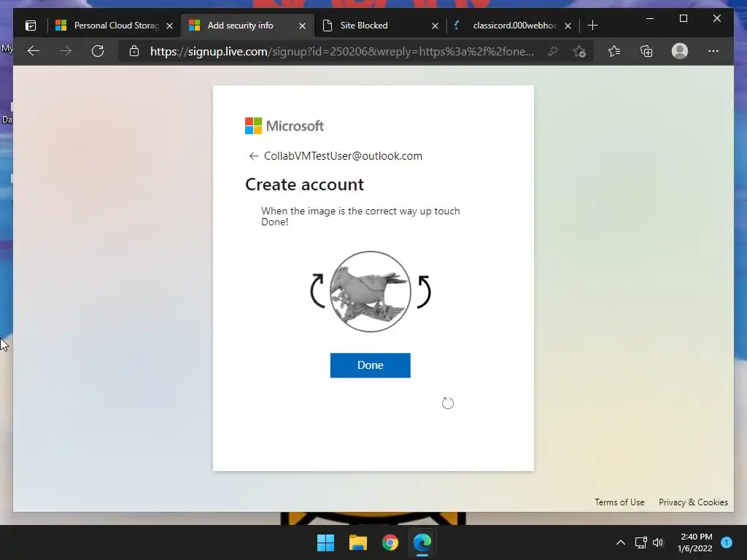This screenshot has height=560, width=747.
Task: Open notification badge in taskbar
Action: tap(727, 542)
